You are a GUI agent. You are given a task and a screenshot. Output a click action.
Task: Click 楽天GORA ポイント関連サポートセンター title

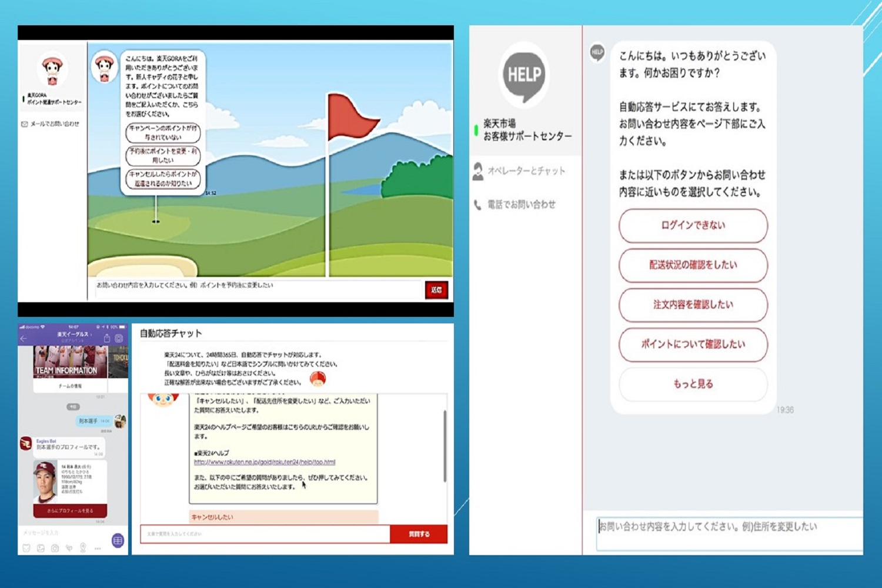(54, 99)
